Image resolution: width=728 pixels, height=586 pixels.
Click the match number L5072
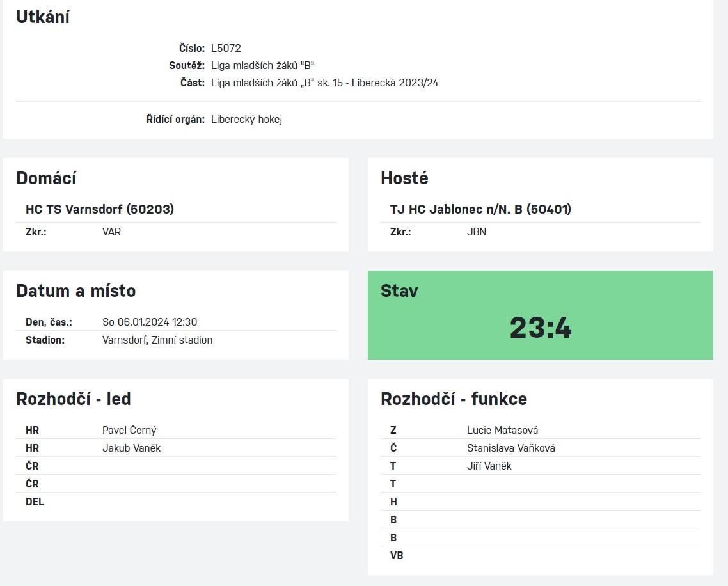[x=226, y=48]
